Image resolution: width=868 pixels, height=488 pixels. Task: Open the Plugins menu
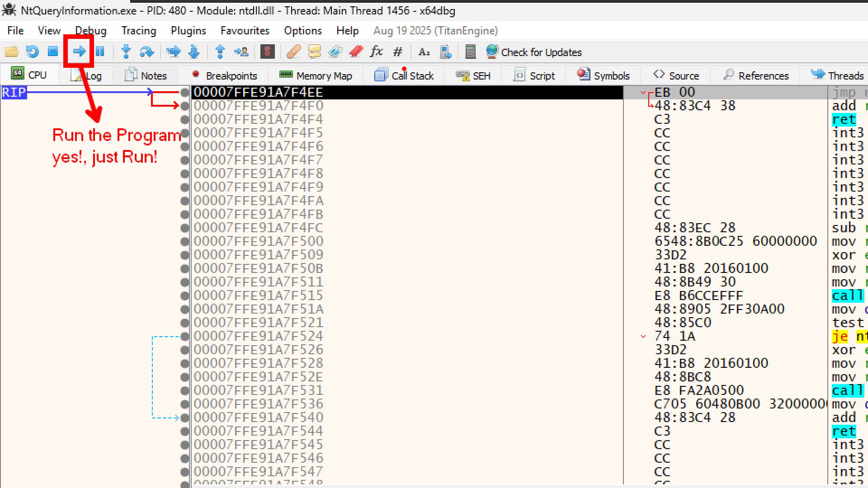(188, 31)
